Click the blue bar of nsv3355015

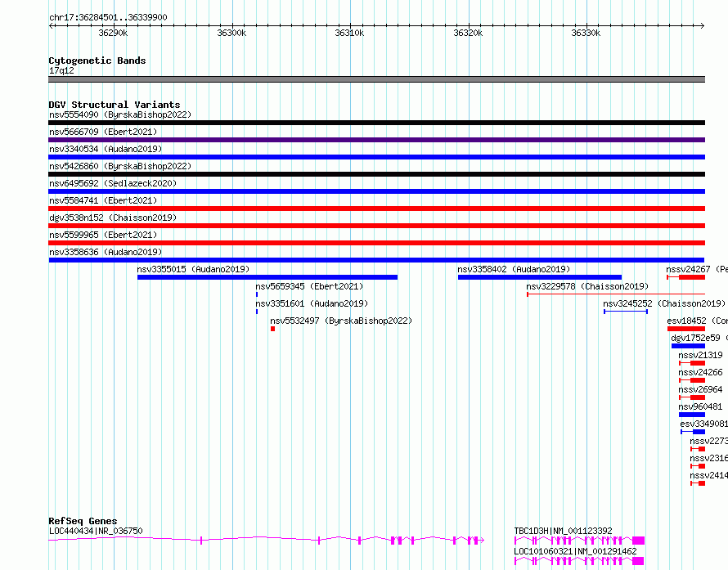click(x=267, y=277)
